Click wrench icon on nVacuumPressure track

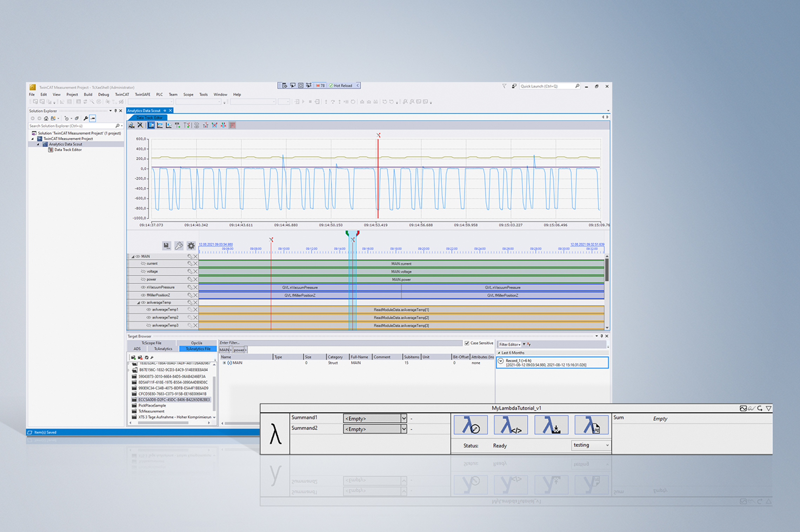coord(189,287)
